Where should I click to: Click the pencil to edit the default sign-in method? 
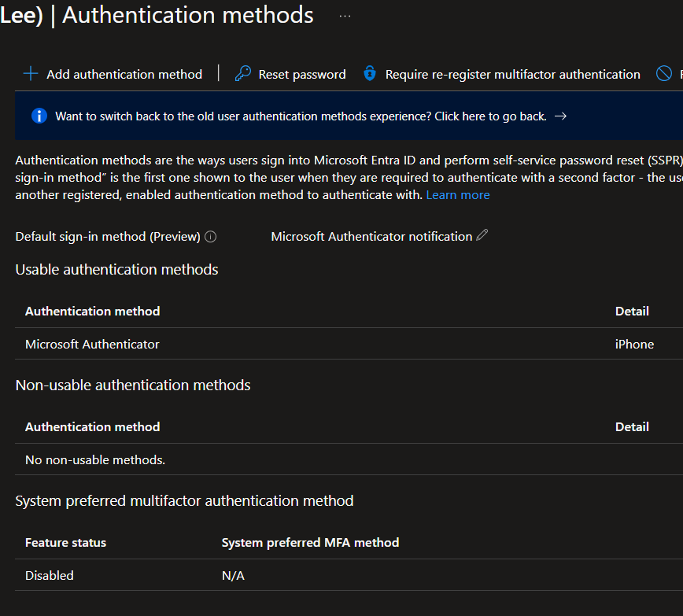point(482,234)
